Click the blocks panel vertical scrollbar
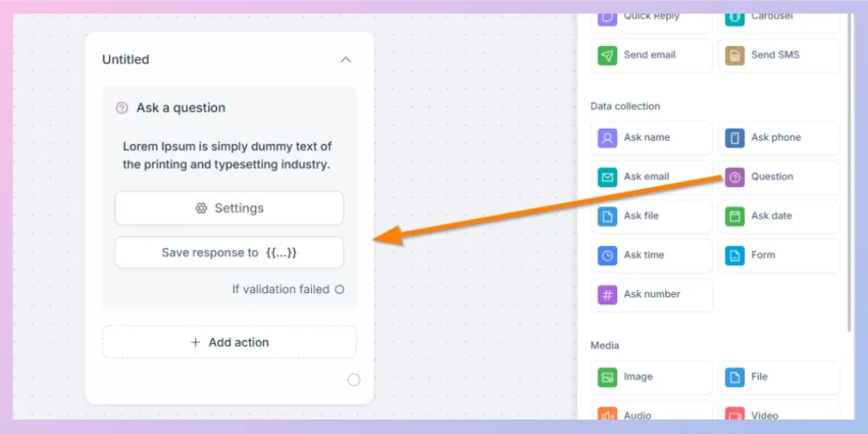 tap(850, 173)
